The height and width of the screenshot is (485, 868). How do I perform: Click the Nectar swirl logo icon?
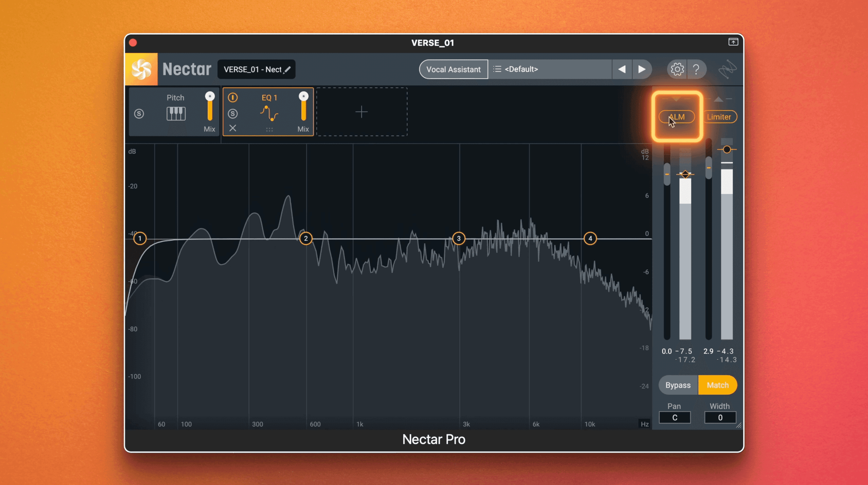(141, 69)
